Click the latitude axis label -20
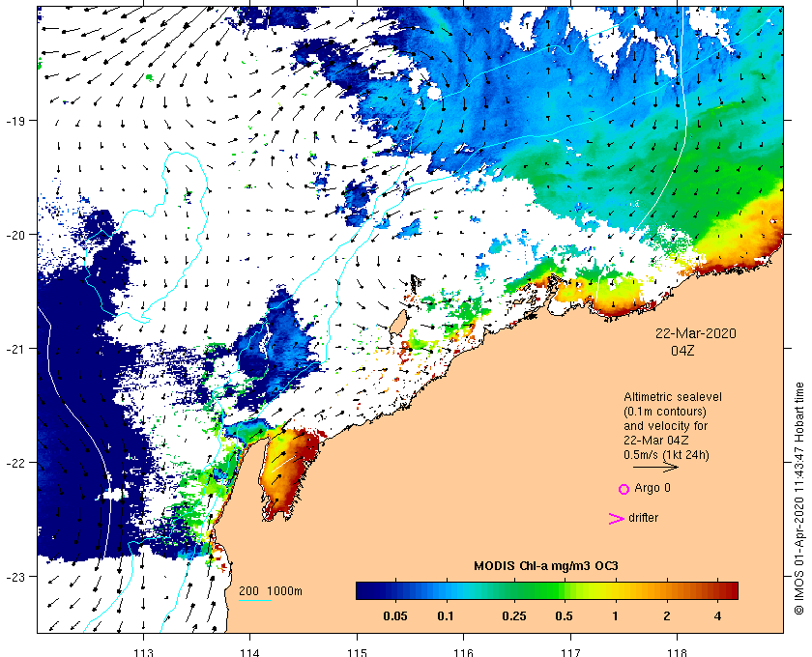This screenshot has height=657, width=812. (x=15, y=235)
